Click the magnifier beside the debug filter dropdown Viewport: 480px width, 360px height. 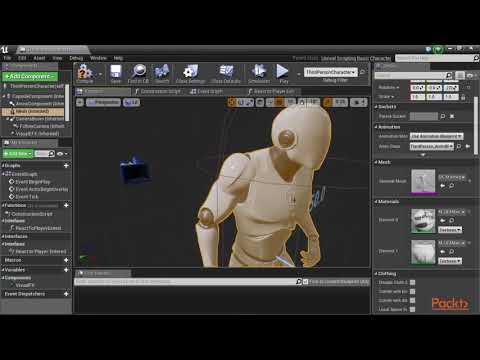click(363, 72)
